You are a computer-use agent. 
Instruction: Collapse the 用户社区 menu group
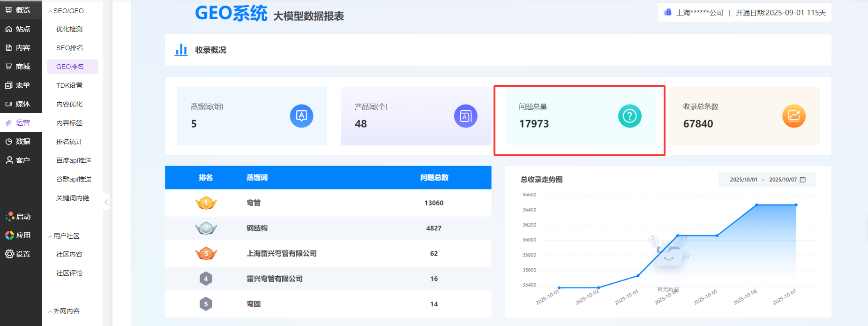click(64, 236)
